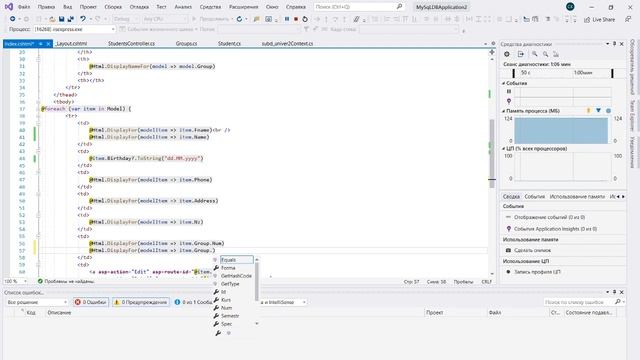Click the blue filter icon on memory graph

click(598, 111)
